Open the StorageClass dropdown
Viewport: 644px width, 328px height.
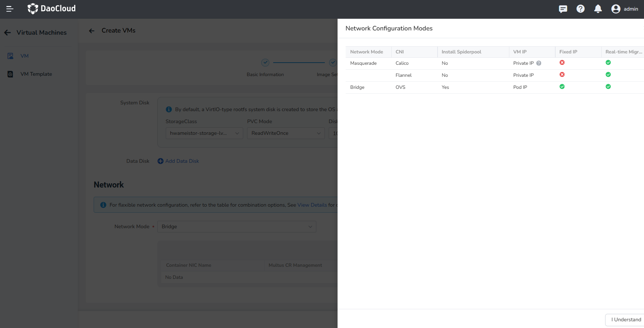204,133
